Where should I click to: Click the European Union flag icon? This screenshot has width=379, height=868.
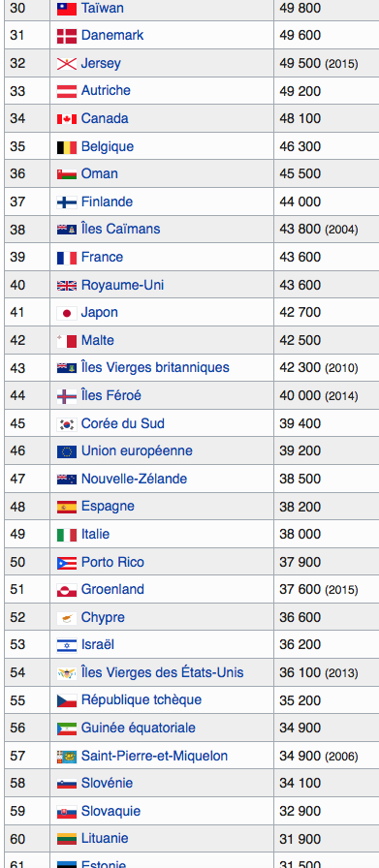tap(67, 451)
